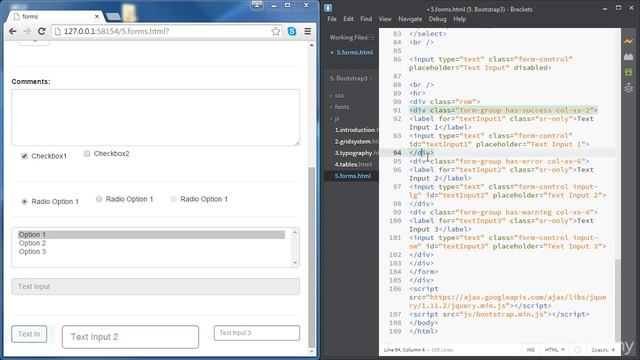Click the Comments textarea

[156, 118]
